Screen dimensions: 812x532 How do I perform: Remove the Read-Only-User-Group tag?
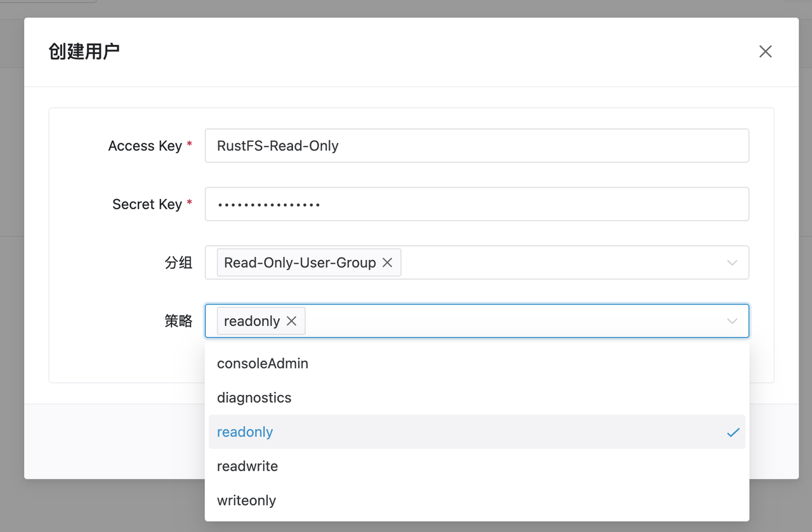coord(387,263)
